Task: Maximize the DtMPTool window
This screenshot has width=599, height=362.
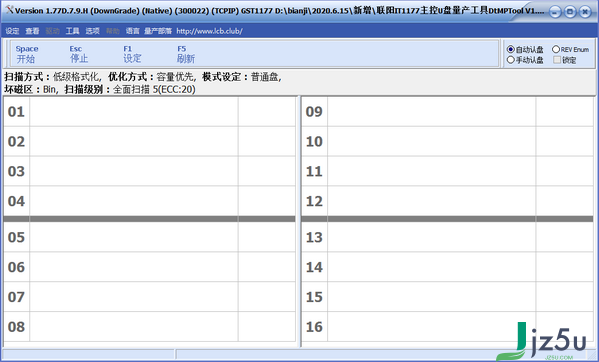Action: (x=570, y=12)
